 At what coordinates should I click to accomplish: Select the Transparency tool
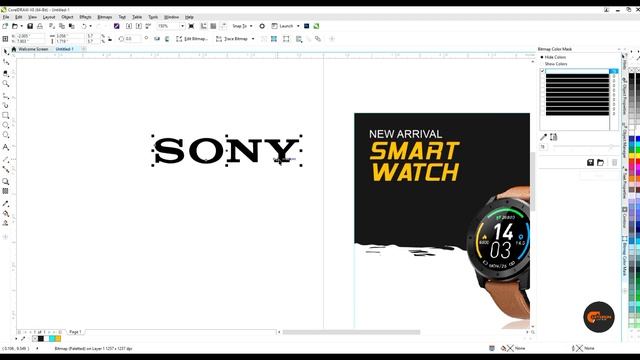[x=6, y=191]
